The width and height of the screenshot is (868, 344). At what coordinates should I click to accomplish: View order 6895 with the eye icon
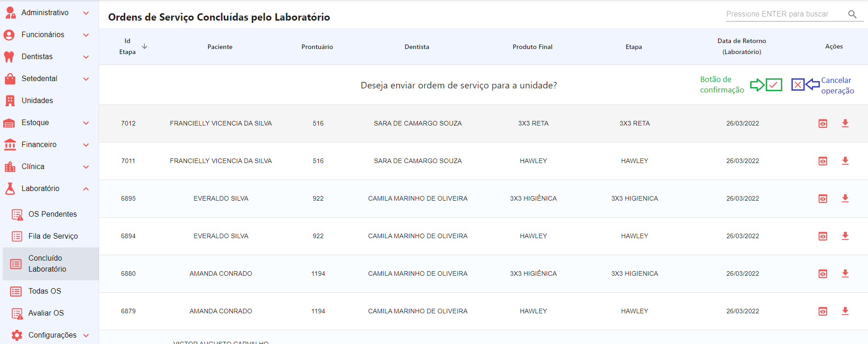pyautogui.click(x=823, y=199)
